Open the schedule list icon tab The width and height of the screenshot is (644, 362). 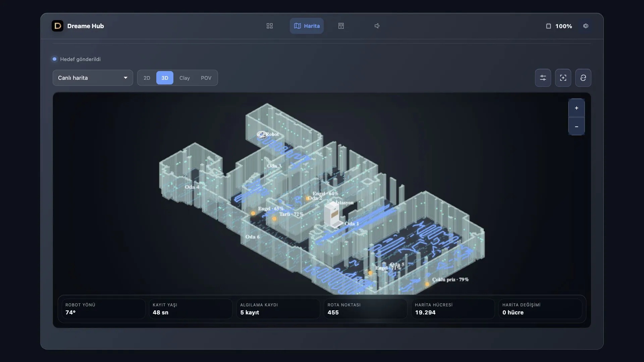(341, 26)
